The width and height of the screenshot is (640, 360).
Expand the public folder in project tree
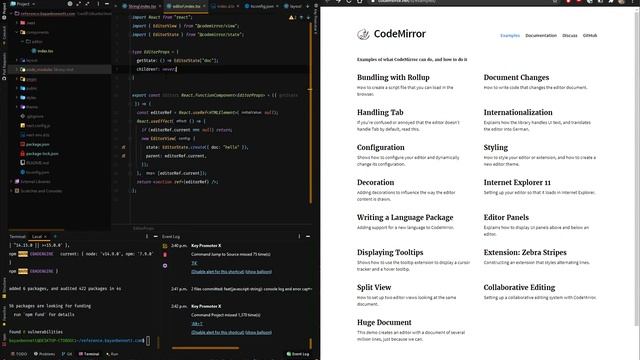pyautogui.click(x=17, y=88)
